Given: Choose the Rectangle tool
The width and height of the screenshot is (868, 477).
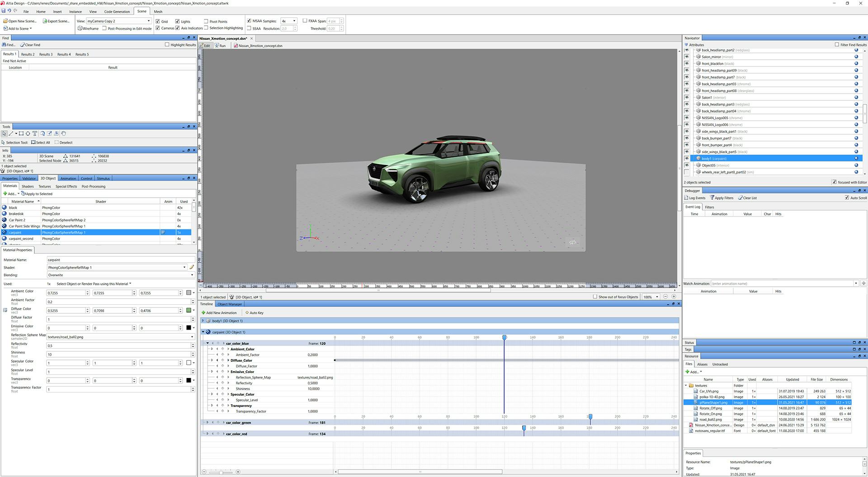Looking at the screenshot, I should pos(21,134).
